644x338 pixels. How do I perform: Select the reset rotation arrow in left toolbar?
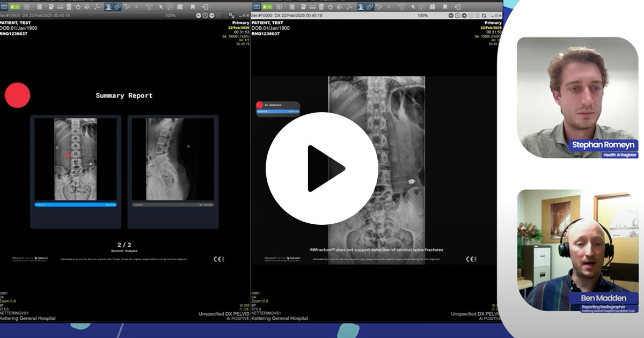[78, 7]
